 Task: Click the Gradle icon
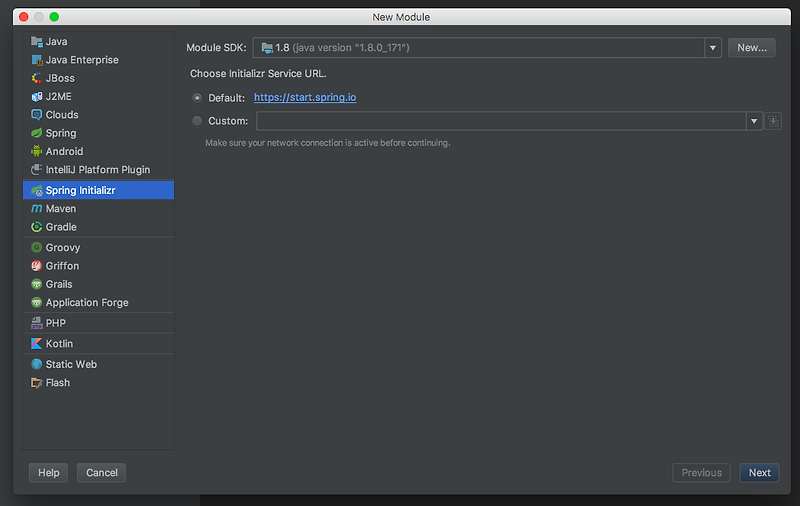[37, 227]
